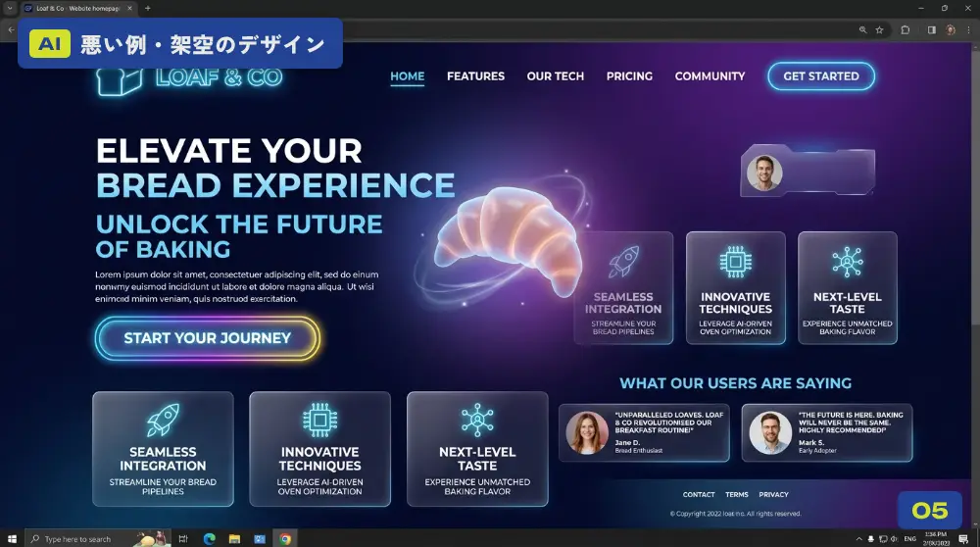The image size is (980, 547).
Task: Click the network icon in the large Next-Level Taste card
Action: 477,420
